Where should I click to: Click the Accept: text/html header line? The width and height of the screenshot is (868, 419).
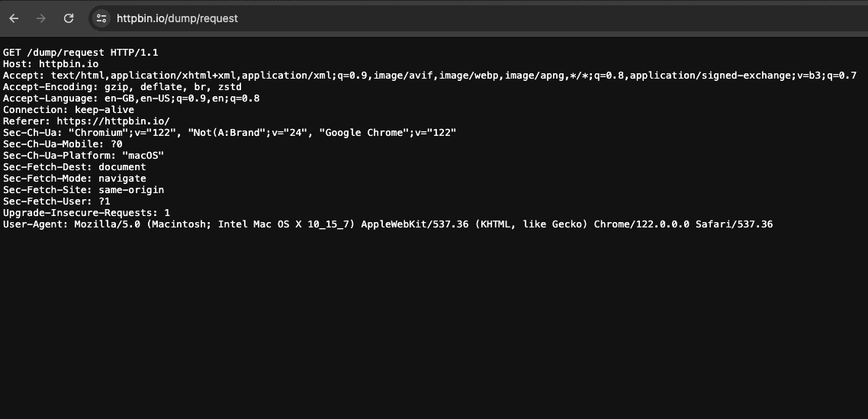[x=429, y=76]
